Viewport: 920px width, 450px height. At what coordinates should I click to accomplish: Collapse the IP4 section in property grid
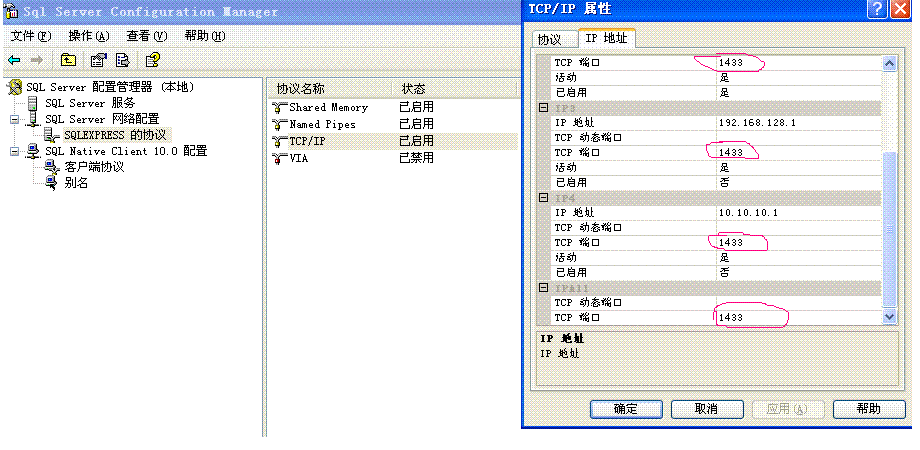[543, 198]
